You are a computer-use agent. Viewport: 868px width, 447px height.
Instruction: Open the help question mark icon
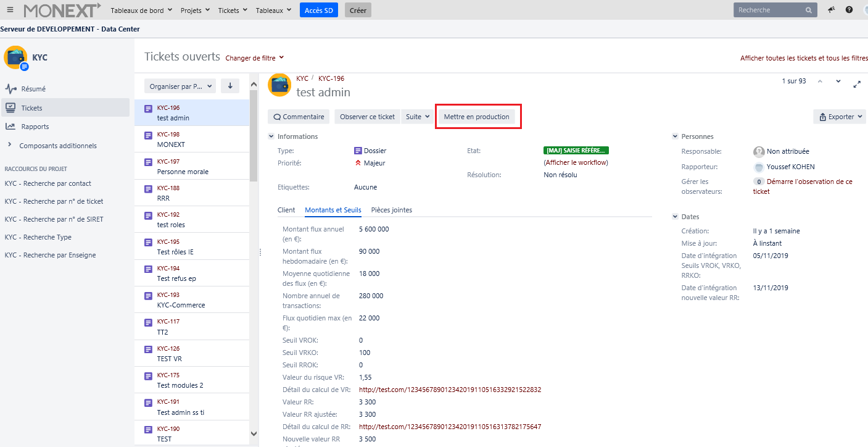tap(849, 10)
